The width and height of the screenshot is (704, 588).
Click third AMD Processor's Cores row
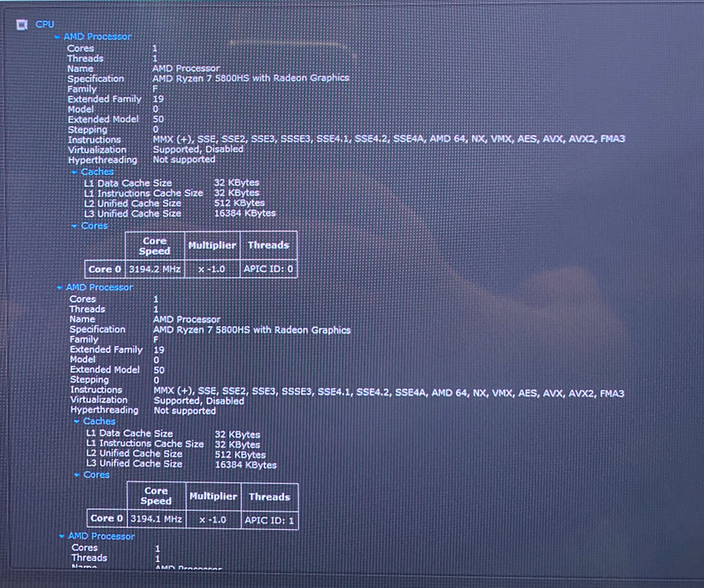(x=116, y=548)
